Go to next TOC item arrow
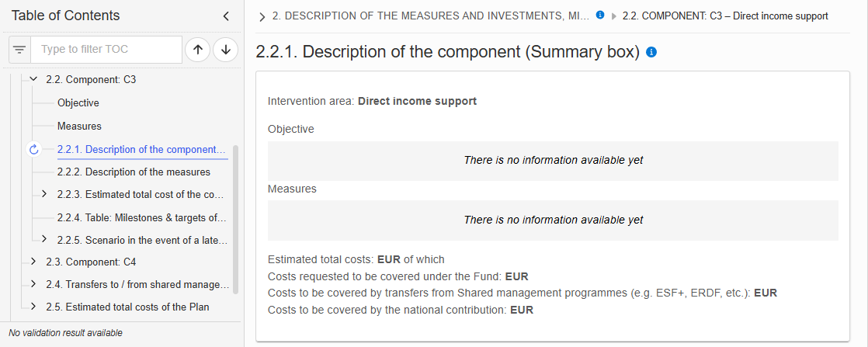The height and width of the screenshot is (347, 868). pyautogui.click(x=225, y=50)
